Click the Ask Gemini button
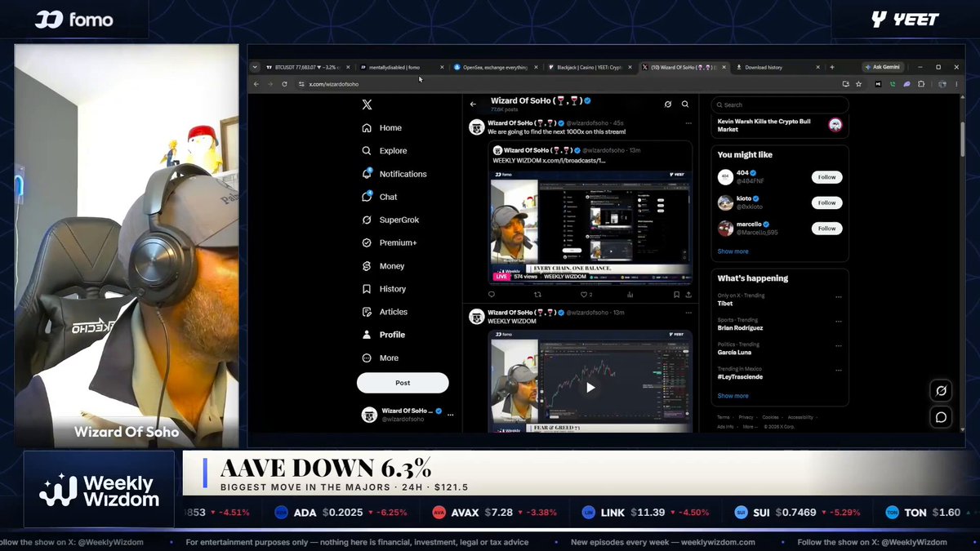The width and height of the screenshot is (980, 551). click(883, 67)
